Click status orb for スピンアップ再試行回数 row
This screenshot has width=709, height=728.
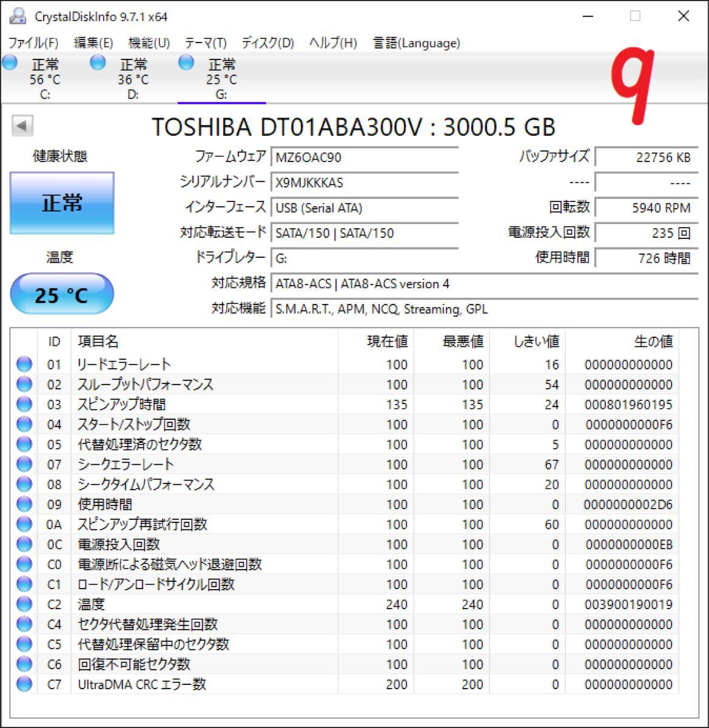[24, 525]
